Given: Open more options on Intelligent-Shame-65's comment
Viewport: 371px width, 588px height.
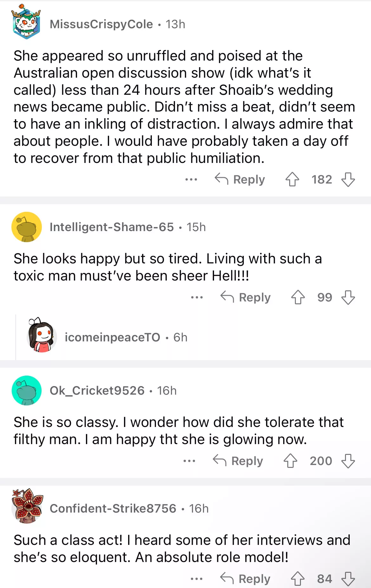Looking at the screenshot, I should click(197, 297).
